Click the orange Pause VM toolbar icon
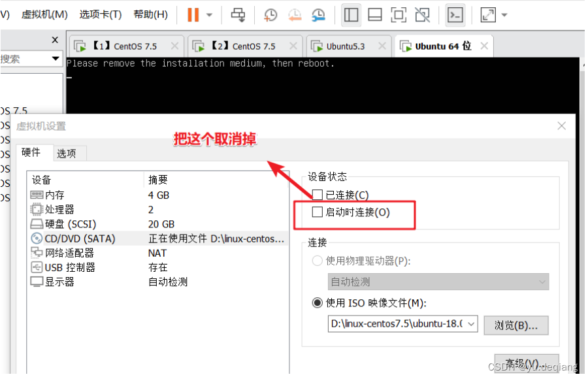 click(193, 15)
